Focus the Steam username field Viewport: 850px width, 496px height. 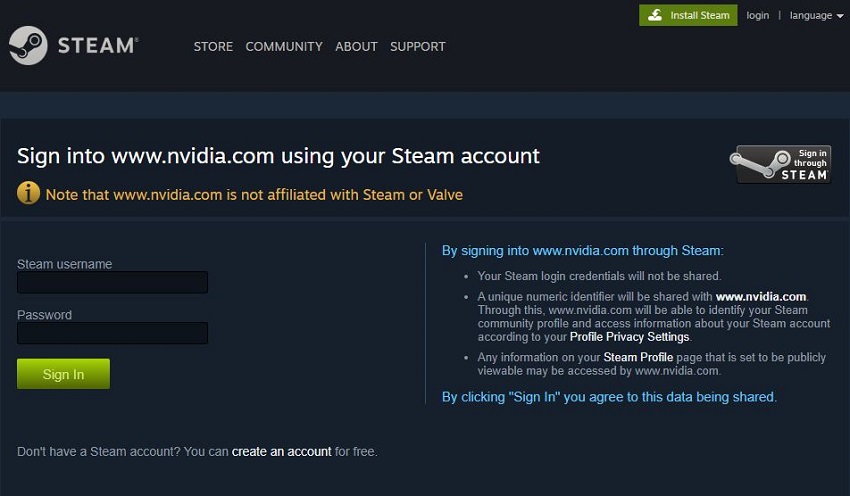112,283
